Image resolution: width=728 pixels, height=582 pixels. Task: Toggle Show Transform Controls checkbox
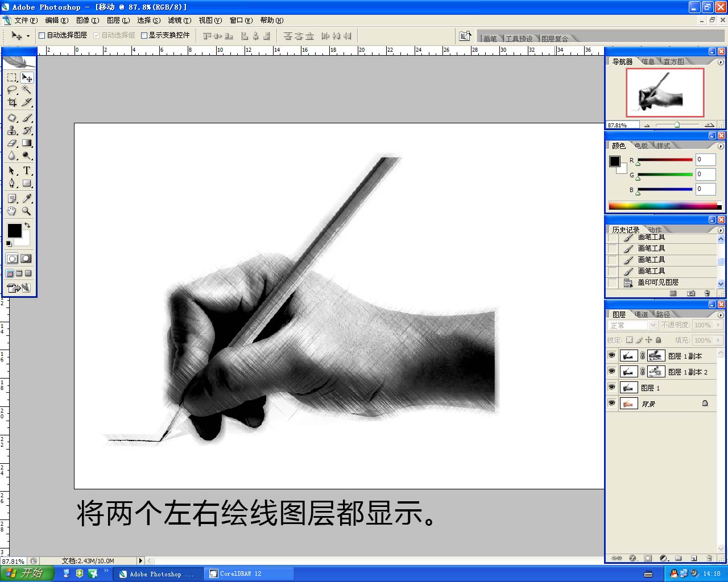(x=144, y=35)
